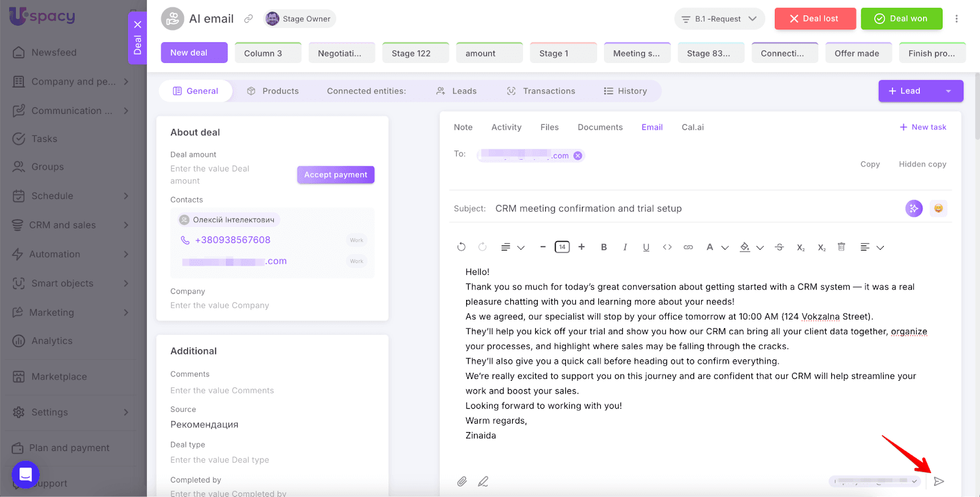
Task: Open the Lead button dropdown arrow
Action: tap(948, 91)
